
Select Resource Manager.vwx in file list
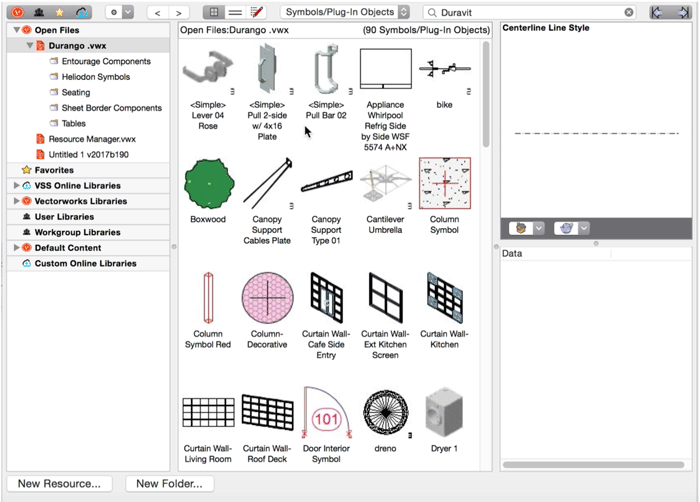tap(90, 139)
